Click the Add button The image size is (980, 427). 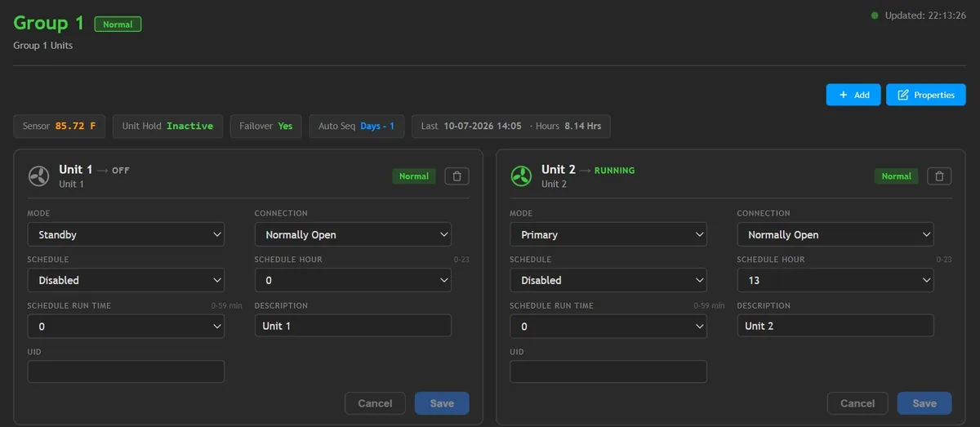pyautogui.click(x=853, y=95)
